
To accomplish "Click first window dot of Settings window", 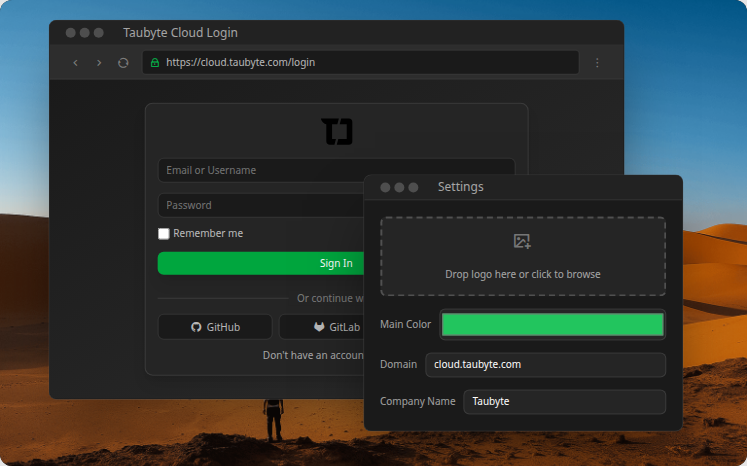I will pyautogui.click(x=385, y=187).
